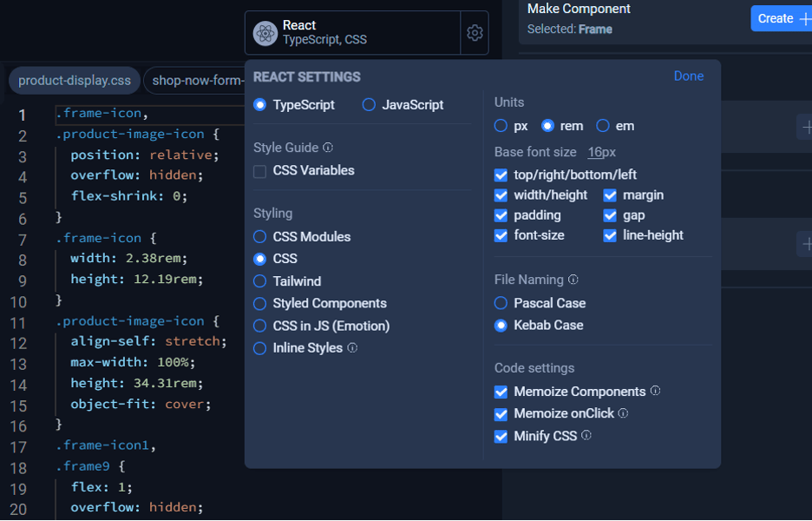Select TypeScript language option
This screenshot has height=521, width=812.
(x=293, y=105)
